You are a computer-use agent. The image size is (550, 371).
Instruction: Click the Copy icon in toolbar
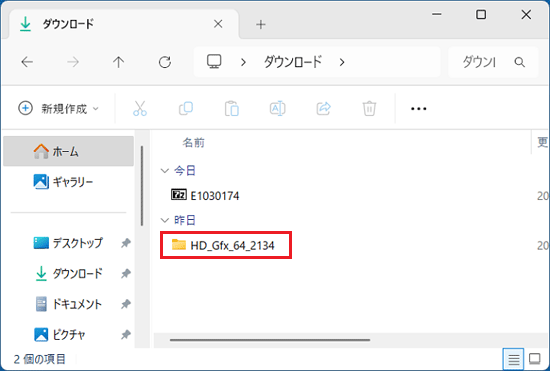tap(186, 108)
